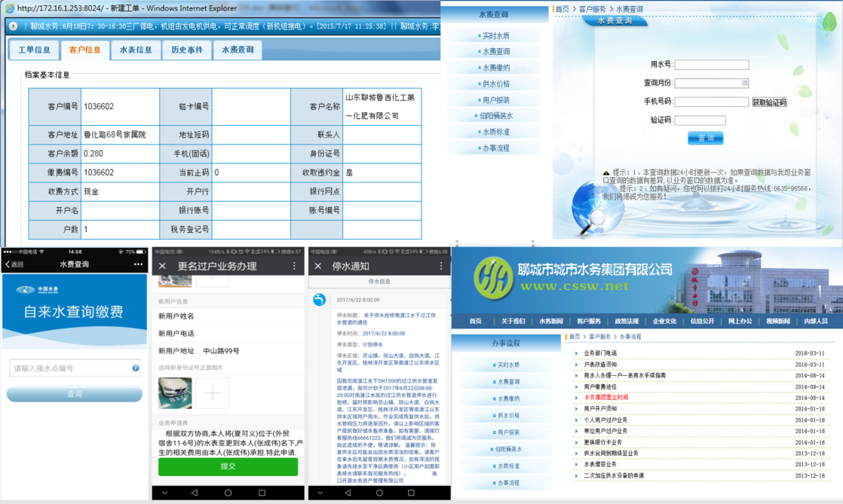Go to 网上办公 in the navigation bar

click(740, 322)
